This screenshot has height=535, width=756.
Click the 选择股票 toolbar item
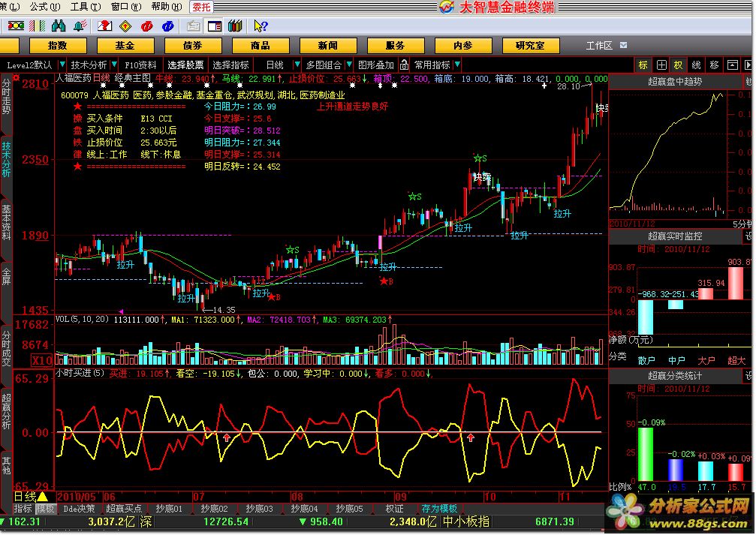point(185,65)
